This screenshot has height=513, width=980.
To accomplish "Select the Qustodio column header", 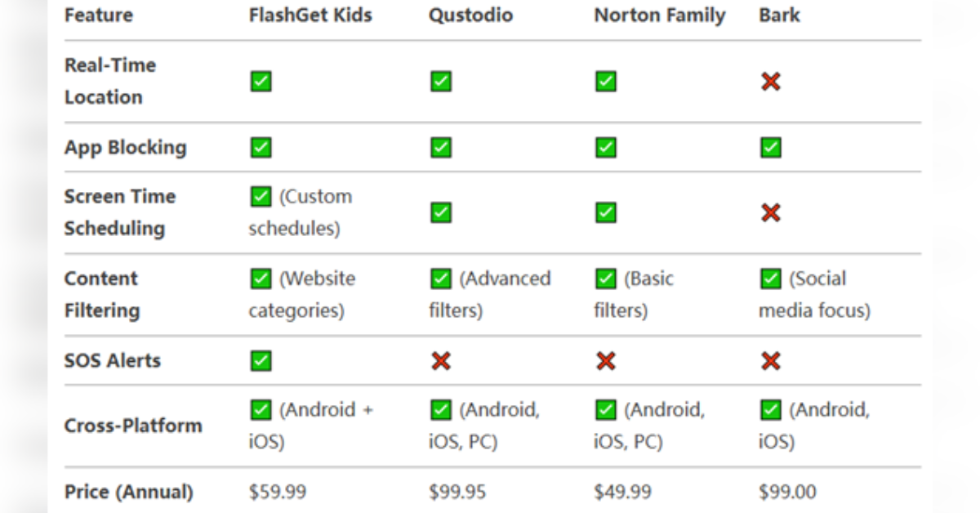I will tap(470, 16).
